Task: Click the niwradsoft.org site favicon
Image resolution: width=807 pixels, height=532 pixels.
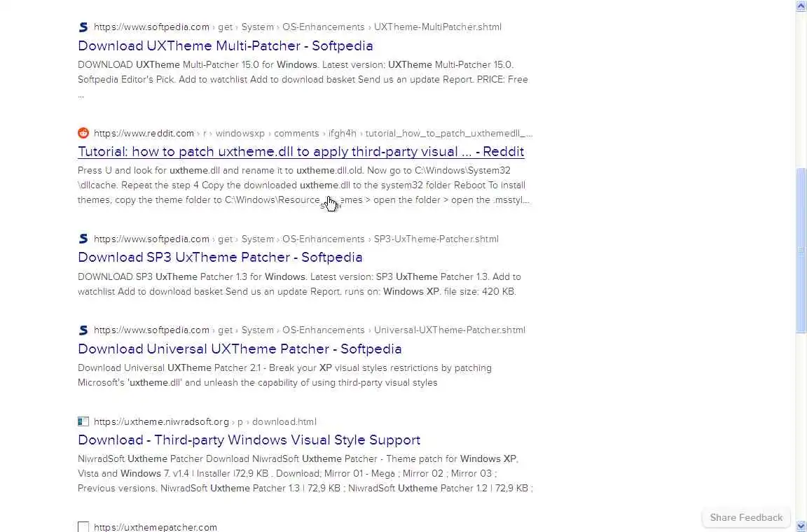Action: click(x=83, y=422)
